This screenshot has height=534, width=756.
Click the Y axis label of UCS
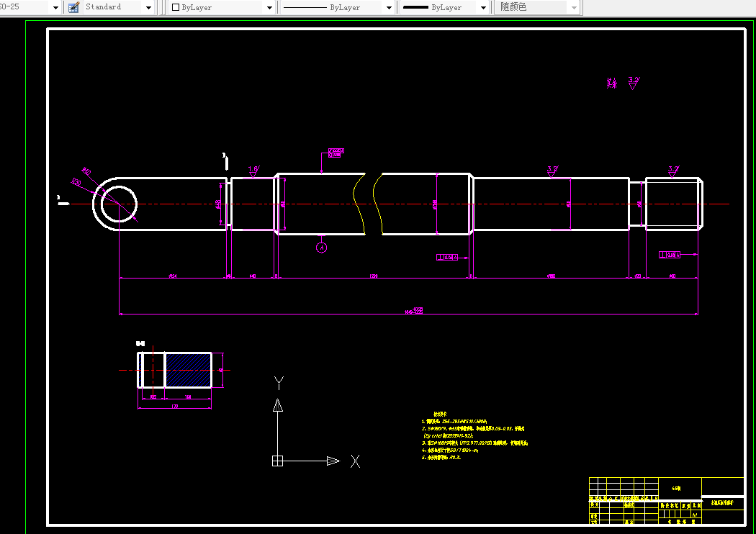click(x=279, y=383)
